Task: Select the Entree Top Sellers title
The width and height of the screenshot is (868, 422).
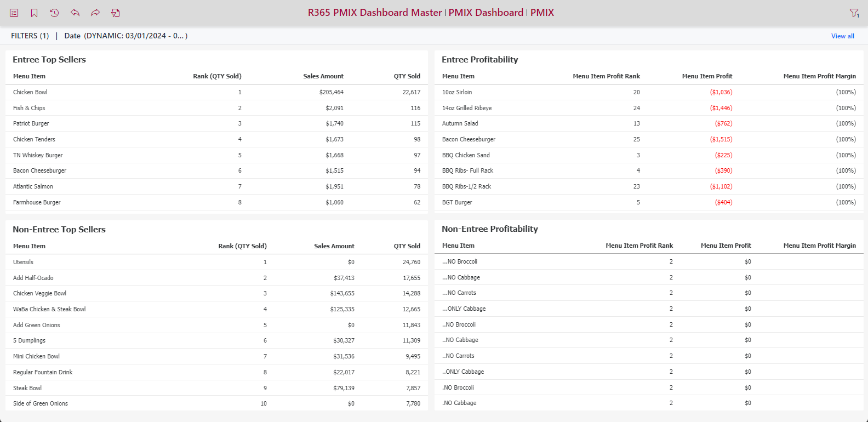Action: tap(49, 60)
